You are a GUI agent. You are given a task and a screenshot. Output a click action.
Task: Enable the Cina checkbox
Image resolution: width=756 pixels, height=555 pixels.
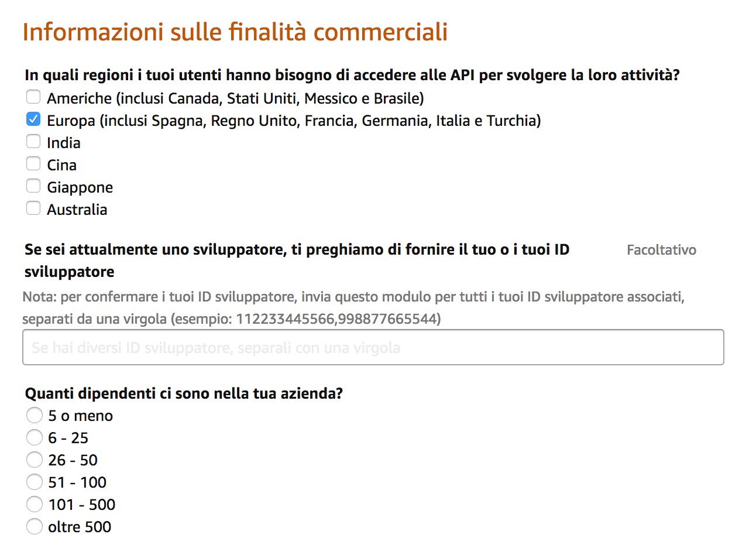coord(33,163)
